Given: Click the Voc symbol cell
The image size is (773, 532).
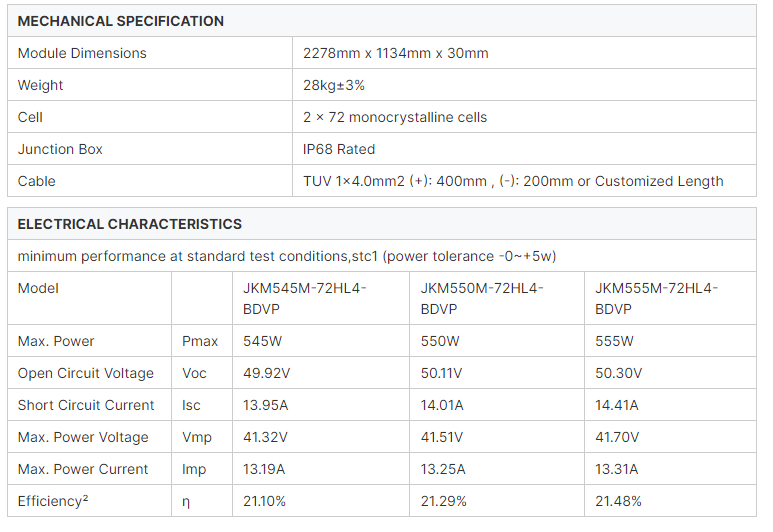Looking at the screenshot, I should pos(195,373).
